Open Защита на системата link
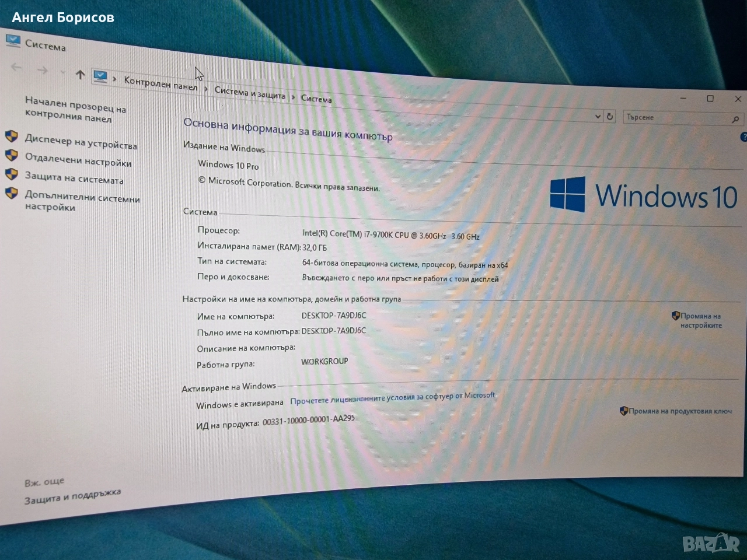747x560 pixels. coord(74,178)
